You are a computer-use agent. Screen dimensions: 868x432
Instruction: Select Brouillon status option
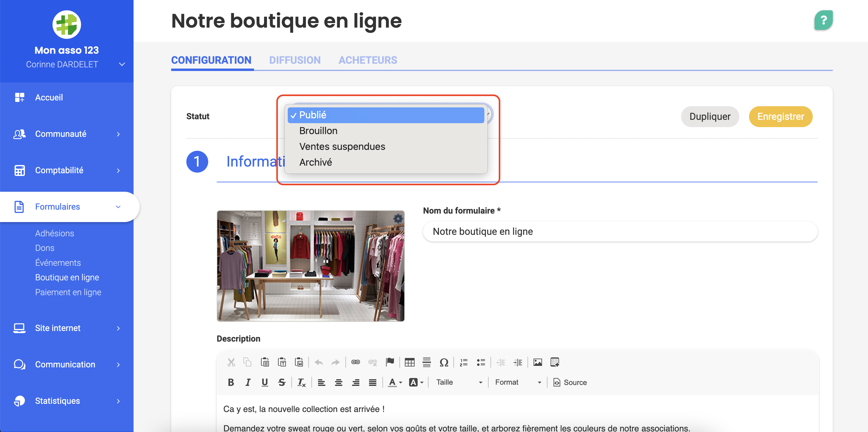click(386, 131)
